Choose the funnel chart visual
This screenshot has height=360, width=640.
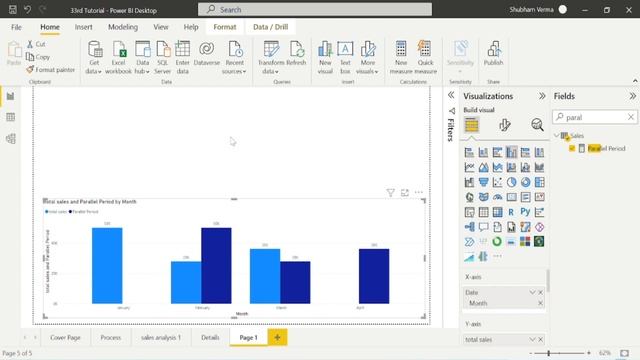click(483, 182)
